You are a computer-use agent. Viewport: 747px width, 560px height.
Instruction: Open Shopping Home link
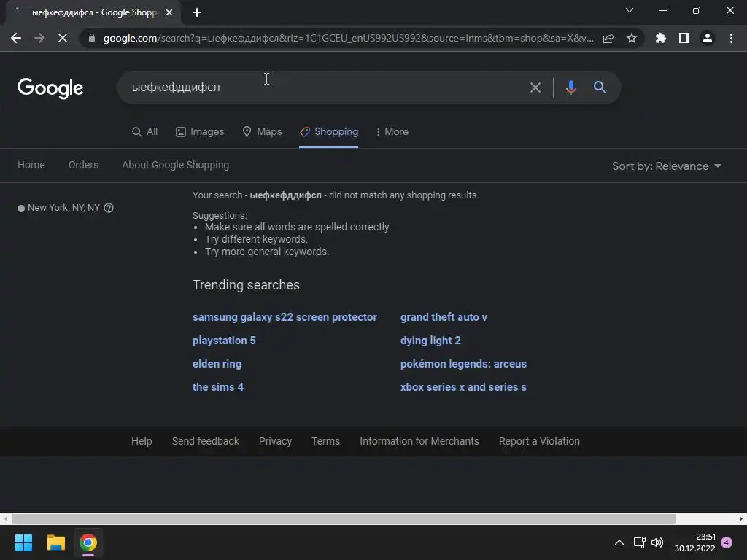(x=31, y=165)
